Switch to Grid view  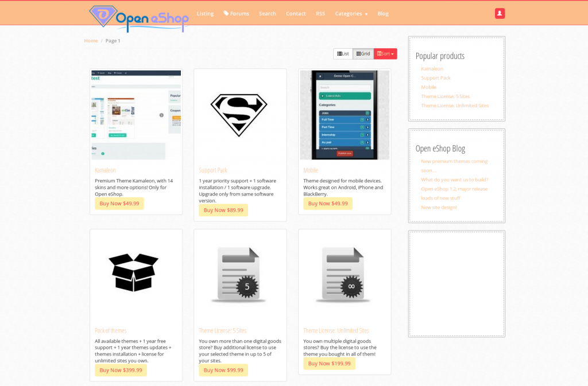point(363,54)
